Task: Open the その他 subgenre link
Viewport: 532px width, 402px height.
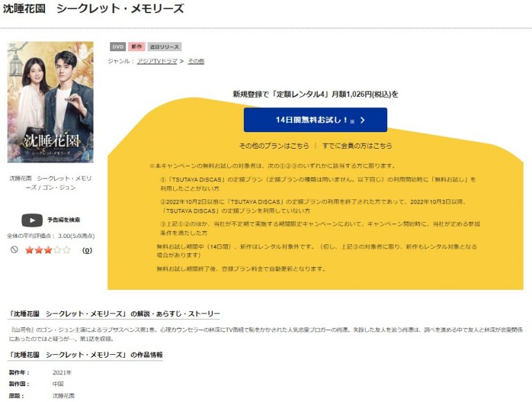Action: pyautogui.click(x=196, y=61)
